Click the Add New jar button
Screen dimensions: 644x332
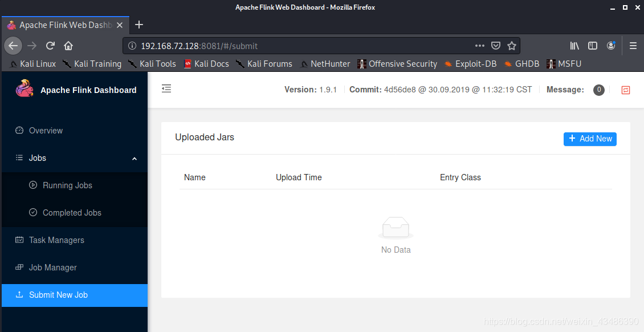590,139
